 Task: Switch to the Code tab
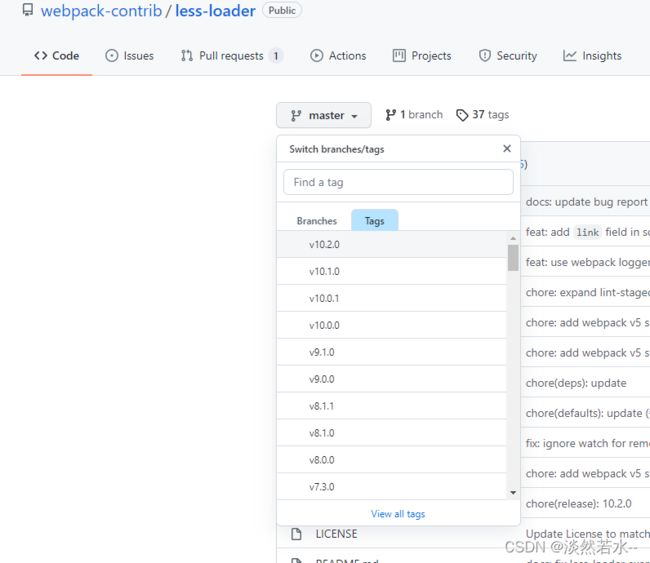coord(56,56)
